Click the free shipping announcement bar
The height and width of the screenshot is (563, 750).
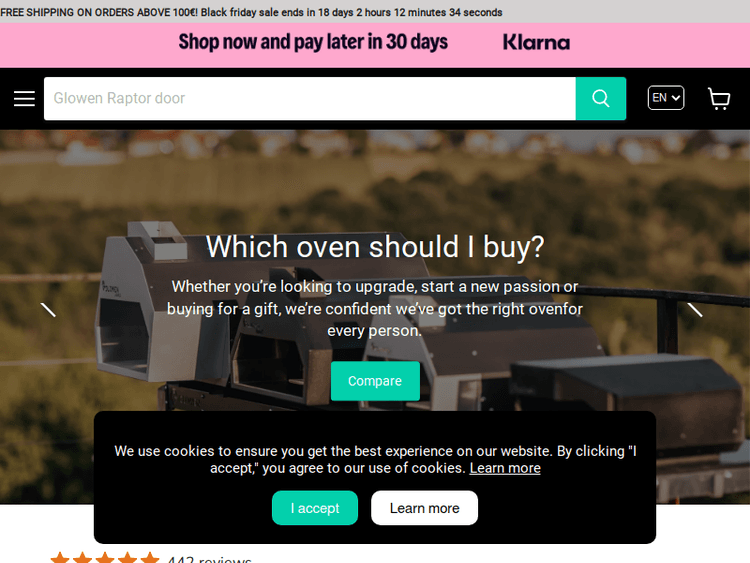[375, 12]
